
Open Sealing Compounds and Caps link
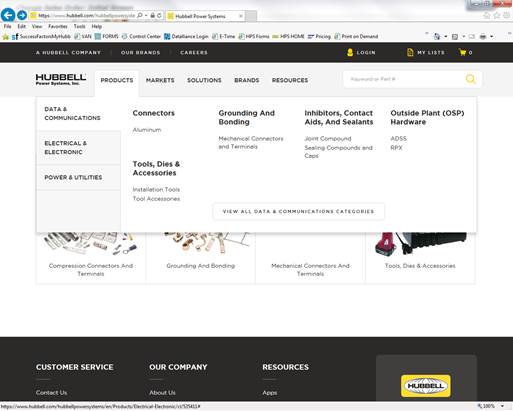(x=338, y=152)
